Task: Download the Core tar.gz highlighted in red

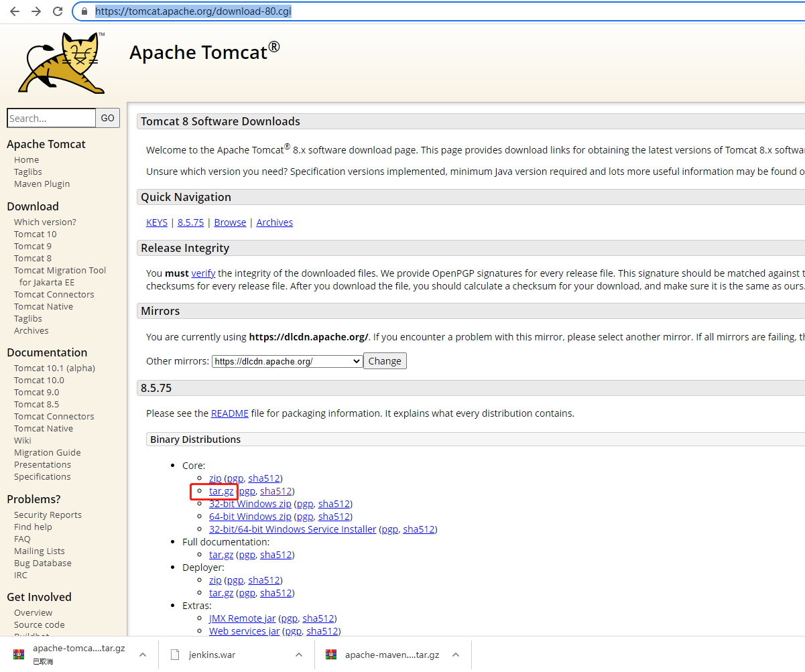Action: tap(221, 491)
